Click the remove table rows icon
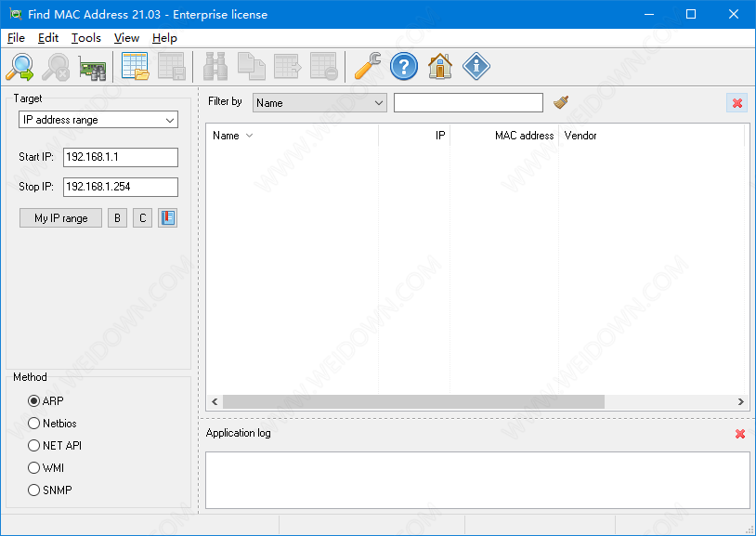The height and width of the screenshot is (536, 756). point(323,67)
